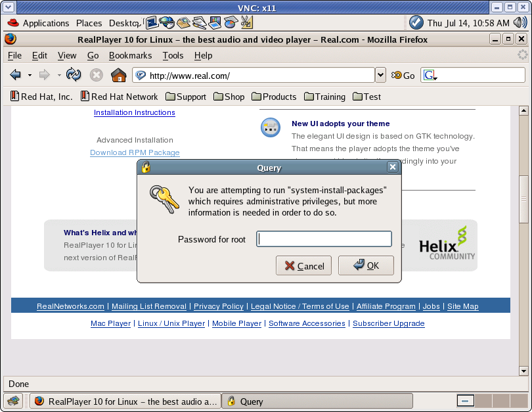This screenshot has height=412, width=532.
Task: Launch word processor pen-and-paper icon
Action: point(199,22)
